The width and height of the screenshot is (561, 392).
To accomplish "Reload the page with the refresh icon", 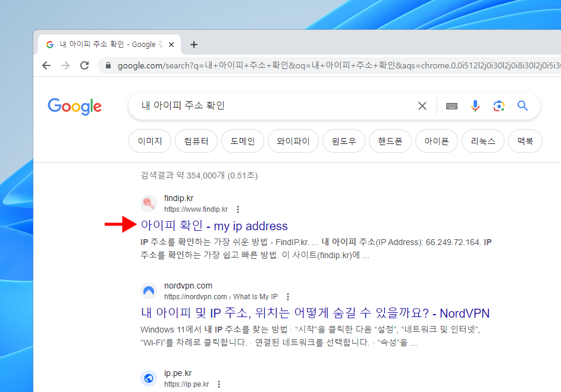I will (x=84, y=65).
